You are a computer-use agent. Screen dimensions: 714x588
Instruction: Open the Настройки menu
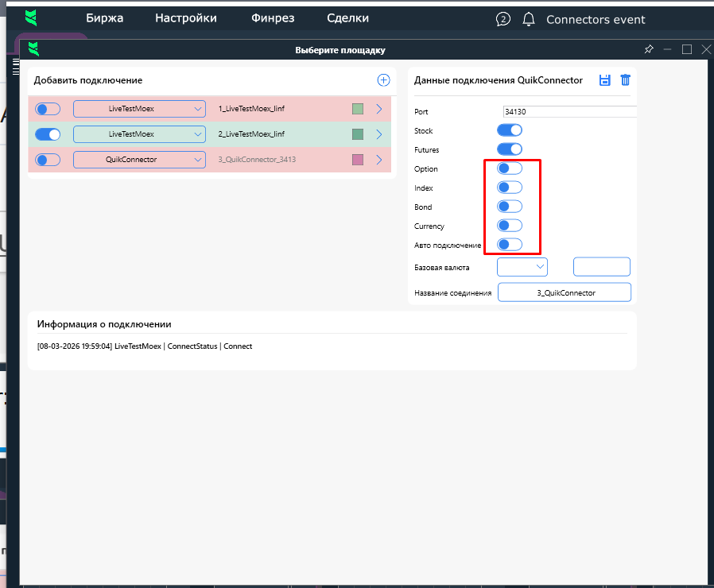[x=185, y=18]
